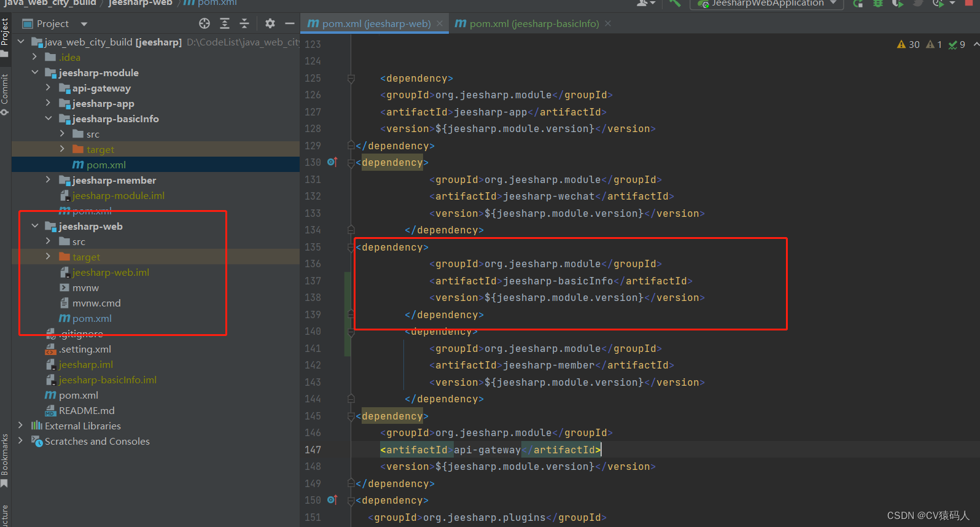The image size is (980, 527).
Task: Close the pom.xml (jeesharp-web) tab
Action: point(440,23)
